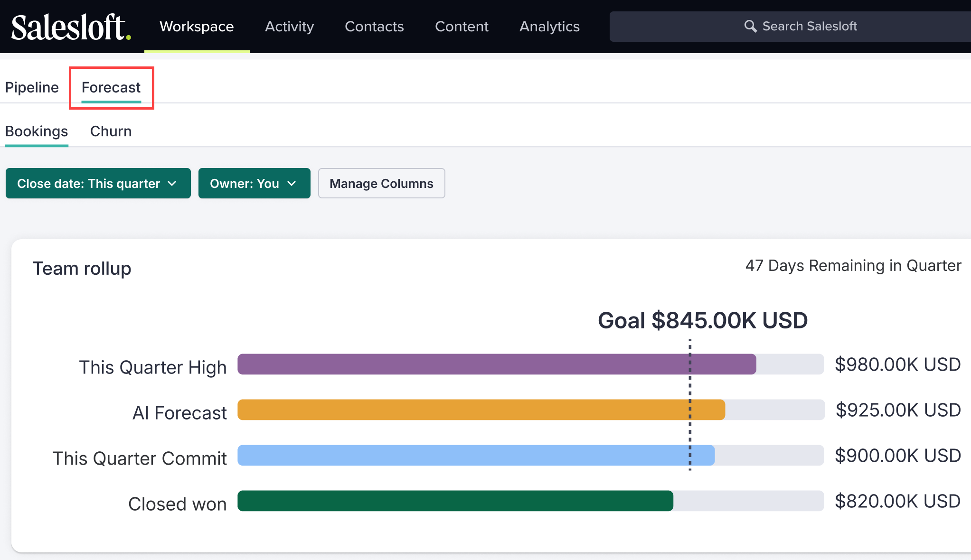Switch to the Pipeline tab
The image size is (971, 560).
pos(32,87)
